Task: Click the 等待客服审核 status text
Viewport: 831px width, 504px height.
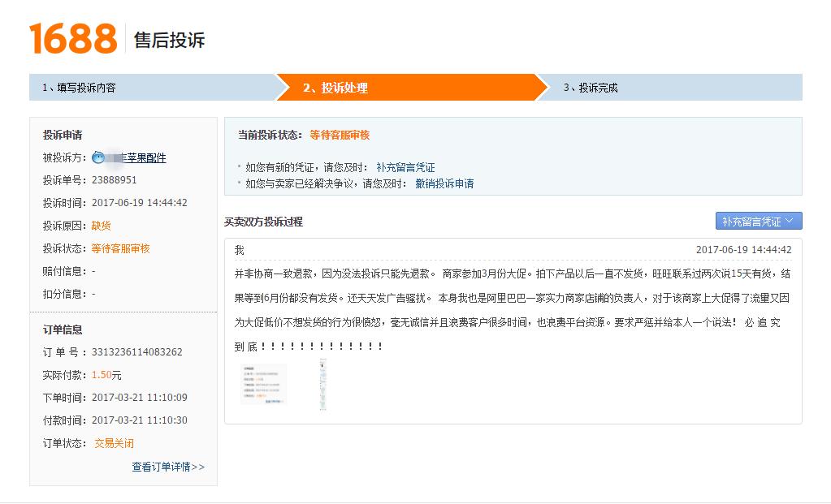Action: pyautogui.click(x=339, y=135)
